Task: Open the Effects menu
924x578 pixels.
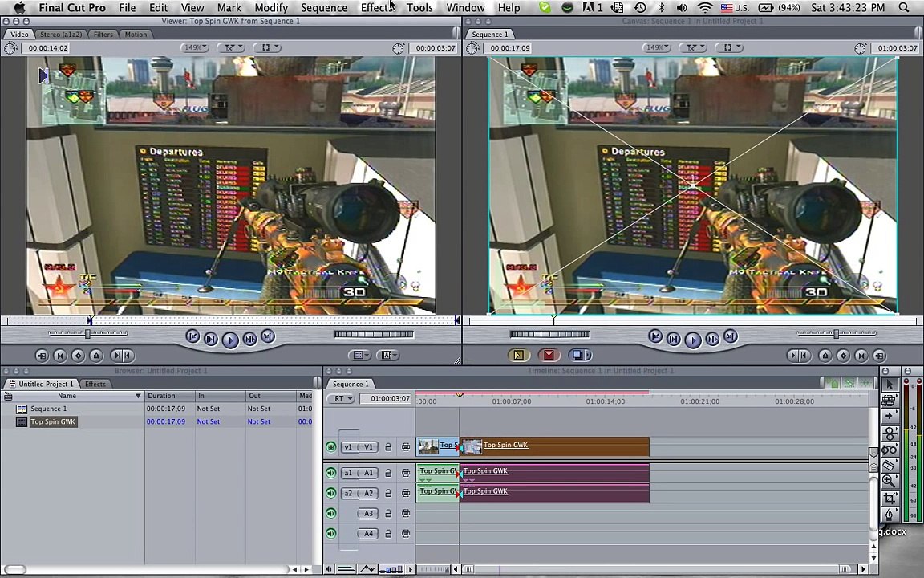Action: click(x=378, y=8)
